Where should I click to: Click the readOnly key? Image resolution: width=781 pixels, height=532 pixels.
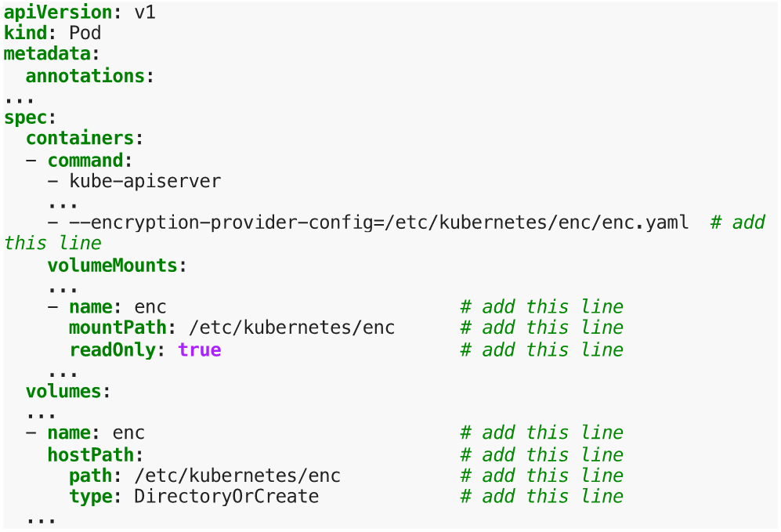coord(112,349)
